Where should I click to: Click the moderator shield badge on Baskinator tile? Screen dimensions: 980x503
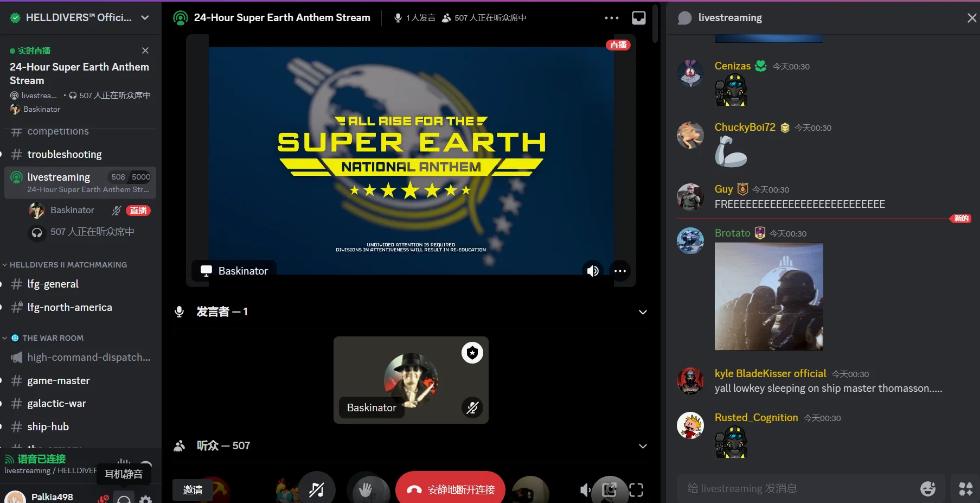(x=472, y=353)
